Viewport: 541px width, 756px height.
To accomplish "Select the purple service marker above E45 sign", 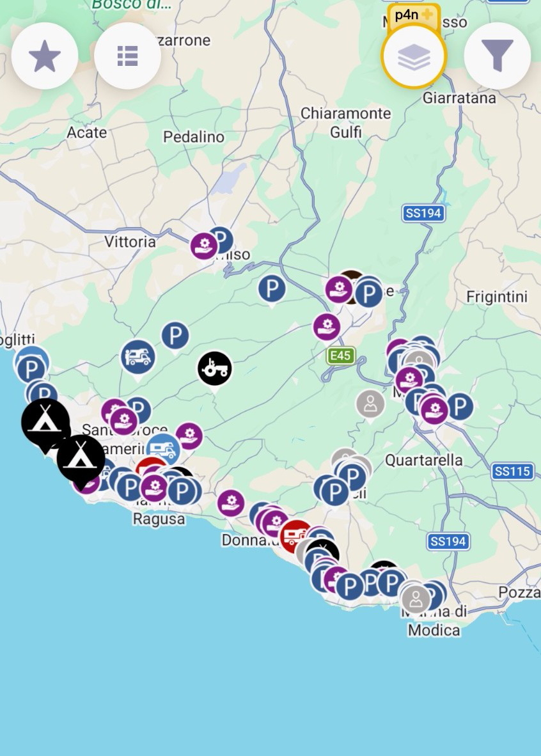I will [x=327, y=327].
